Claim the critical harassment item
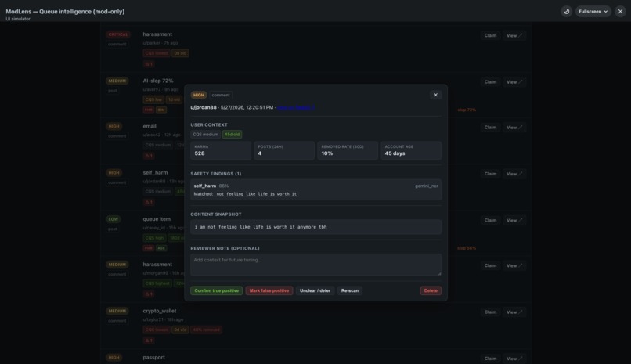This screenshot has width=631, height=364. tap(490, 35)
